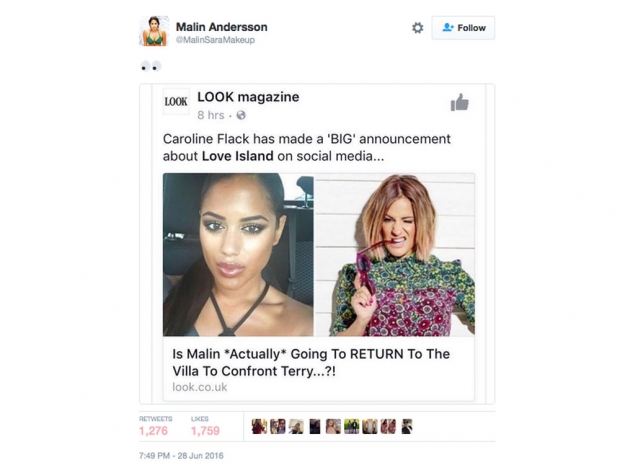View the 1,759 likes count
Image resolution: width=620 pixels, height=465 pixels.
coord(205,431)
